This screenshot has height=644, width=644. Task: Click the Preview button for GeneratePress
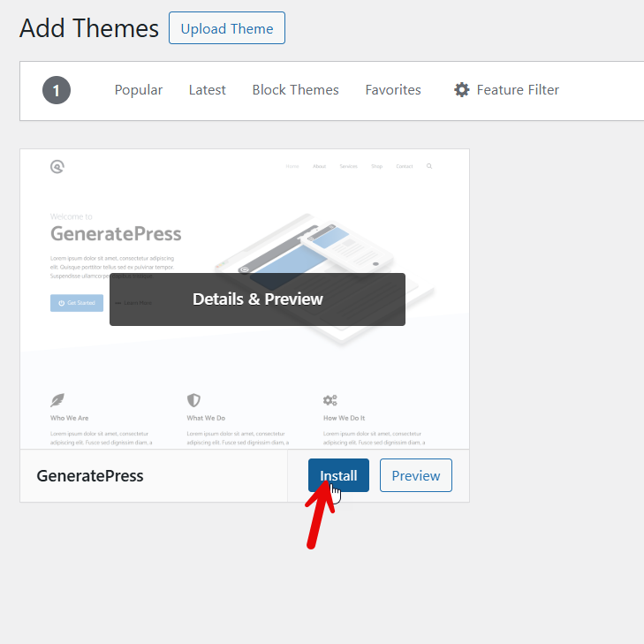point(416,475)
